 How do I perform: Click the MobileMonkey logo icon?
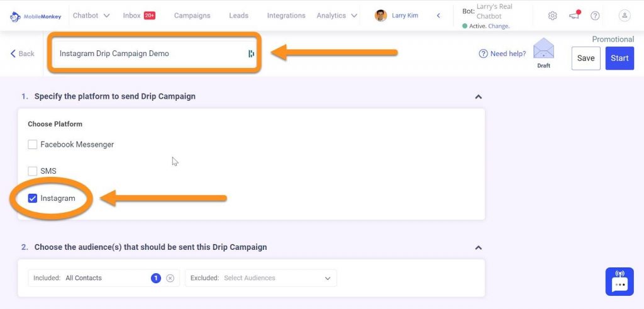(x=15, y=16)
